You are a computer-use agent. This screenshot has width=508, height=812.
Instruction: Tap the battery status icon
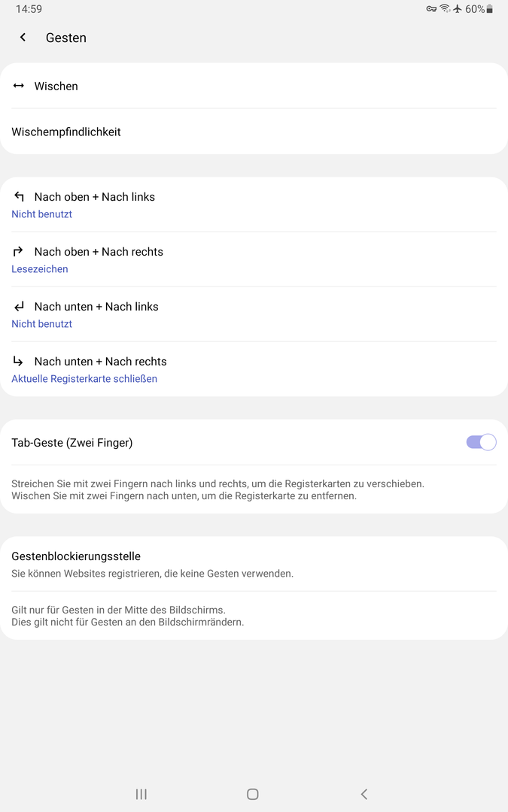point(489,9)
